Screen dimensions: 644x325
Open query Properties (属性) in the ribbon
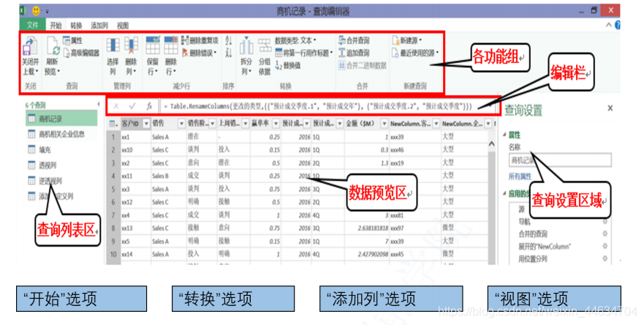pos(72,40)
